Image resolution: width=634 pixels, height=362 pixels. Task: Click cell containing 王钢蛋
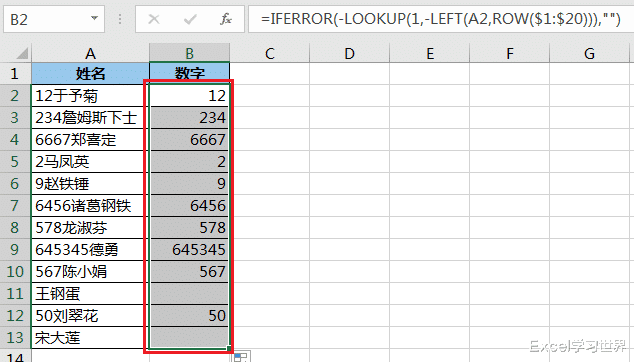90,294
